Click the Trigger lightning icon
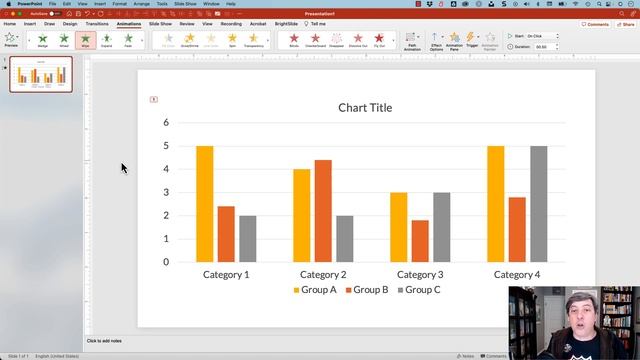 tap(471, 38)
